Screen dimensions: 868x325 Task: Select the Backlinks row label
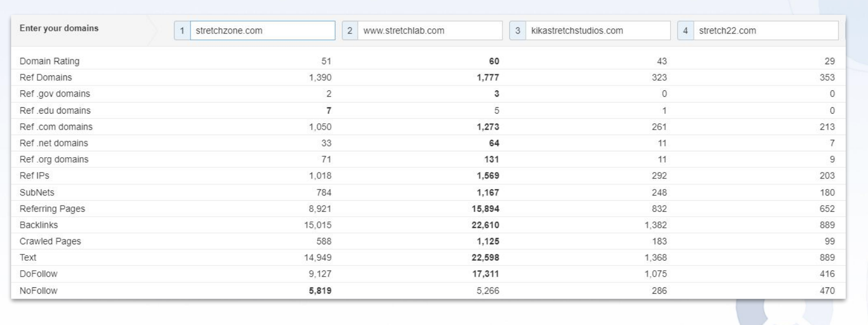39,225
